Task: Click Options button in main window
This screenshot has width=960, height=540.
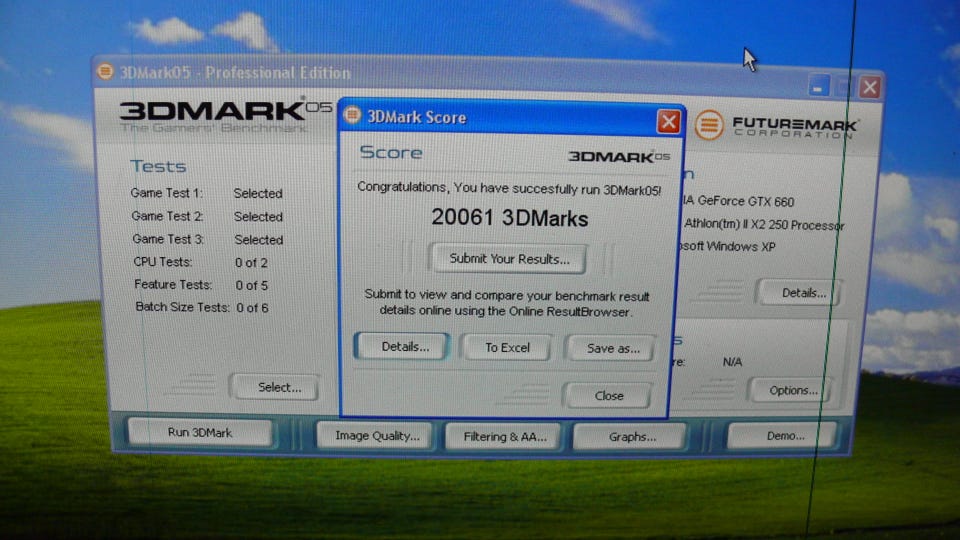Action: [x=792, y=390]
